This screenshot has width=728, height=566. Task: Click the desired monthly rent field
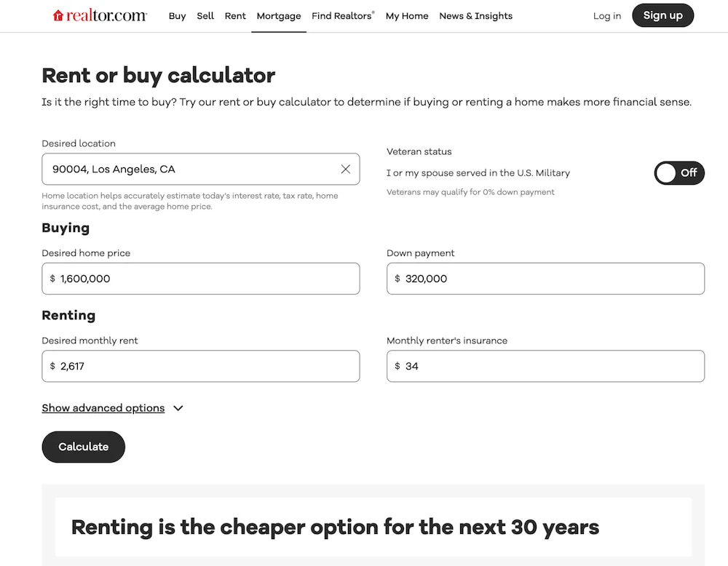[x=207, y=366]
